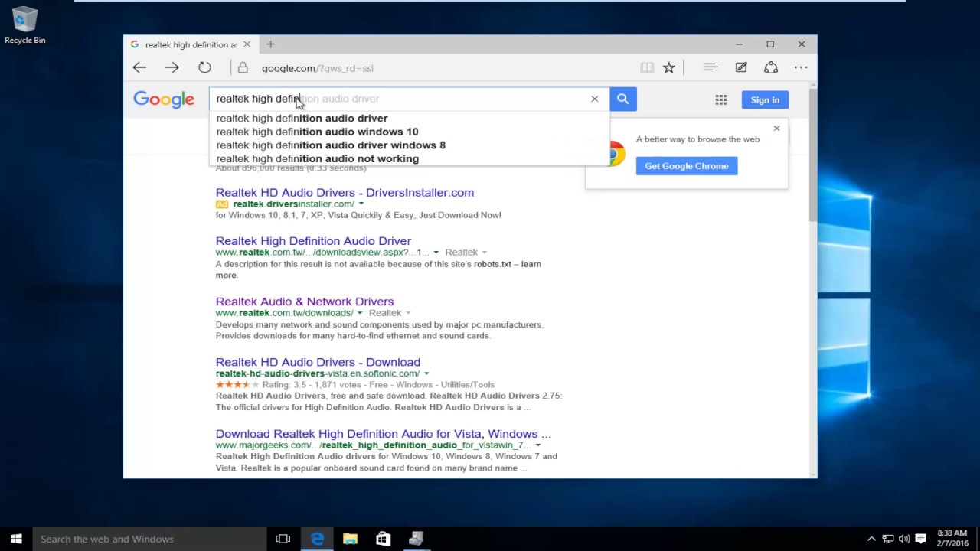The image size is (980, 551).
Task: Click the "learn more" robots.txt link
Action: pos(378,269)
